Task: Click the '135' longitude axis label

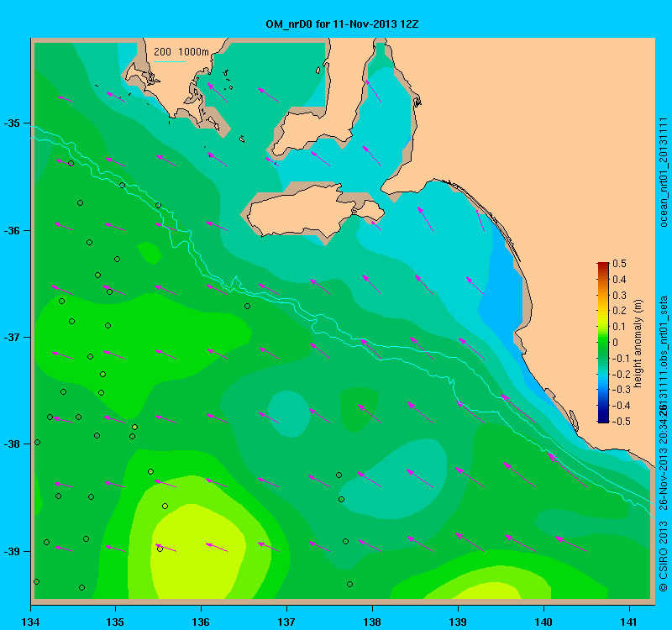Action: coord(115,622)
